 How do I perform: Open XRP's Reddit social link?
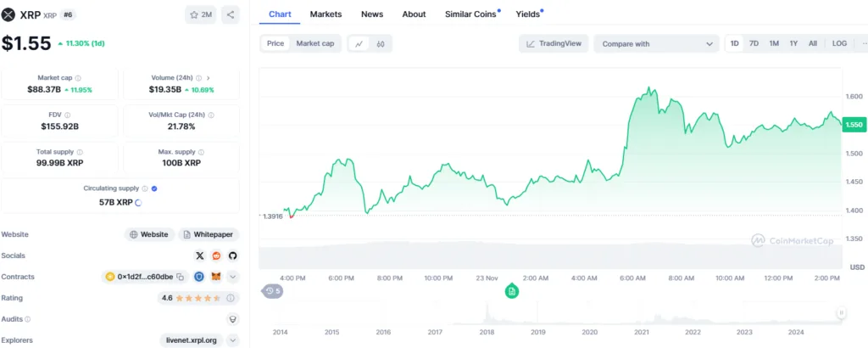coord(216,255)
